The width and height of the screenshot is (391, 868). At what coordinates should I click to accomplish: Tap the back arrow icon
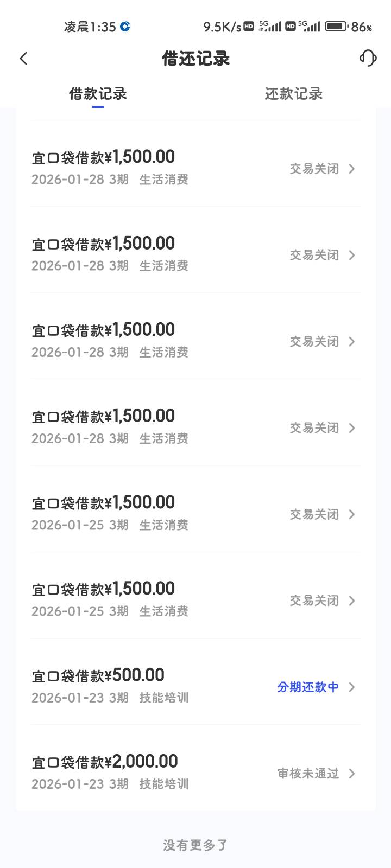[x=23, y=59]
